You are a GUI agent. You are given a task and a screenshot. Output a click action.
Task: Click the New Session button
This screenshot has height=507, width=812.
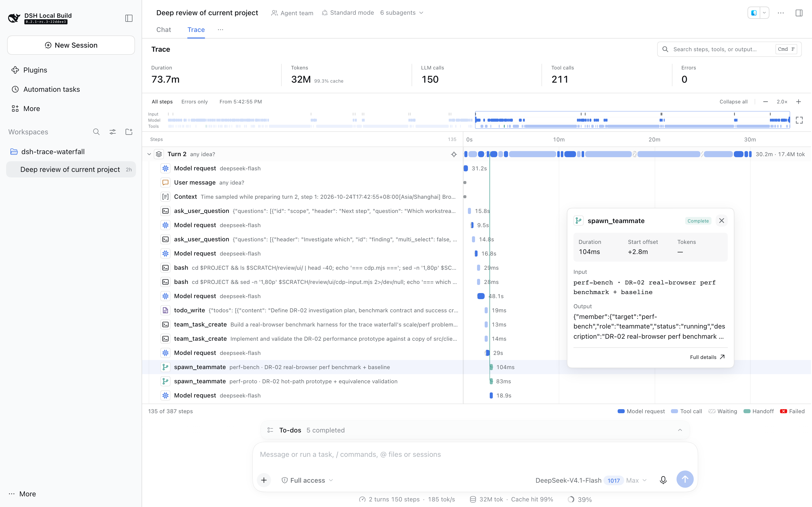pos(71,45)
